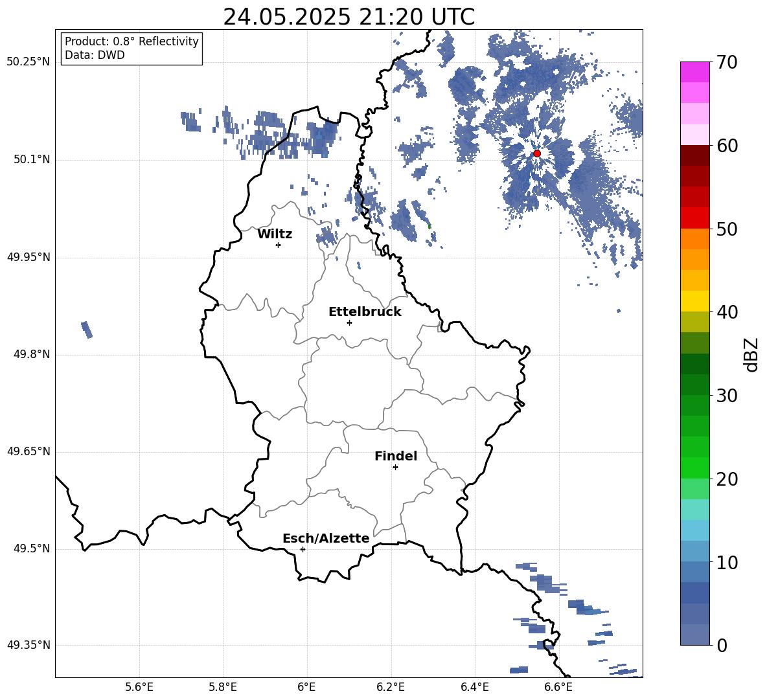This screenshot has width=767, height=700.
Task: Click the 50.1°N latitude label
Action: click(x=31, y=159)
